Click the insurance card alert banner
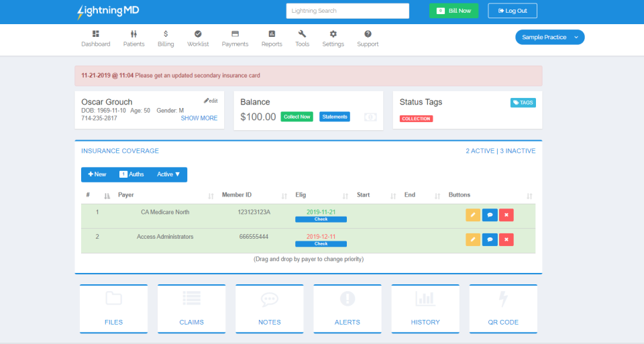 tap(309, 76)
